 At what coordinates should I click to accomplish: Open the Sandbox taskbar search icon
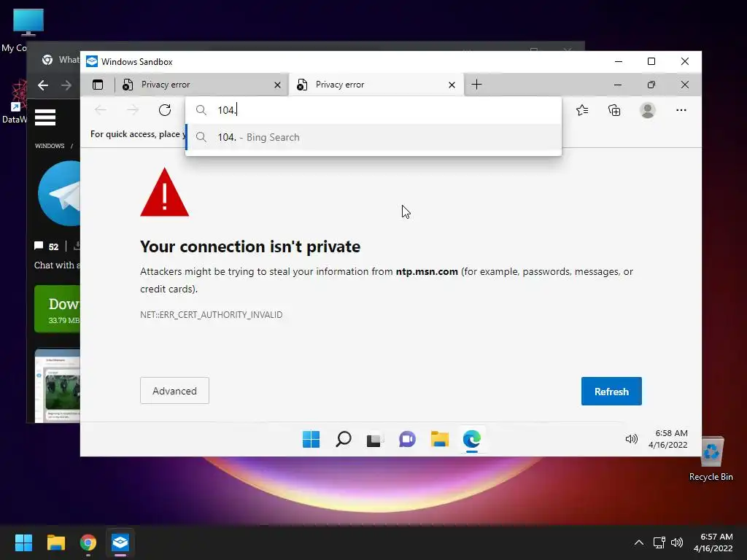click(343, 439)
